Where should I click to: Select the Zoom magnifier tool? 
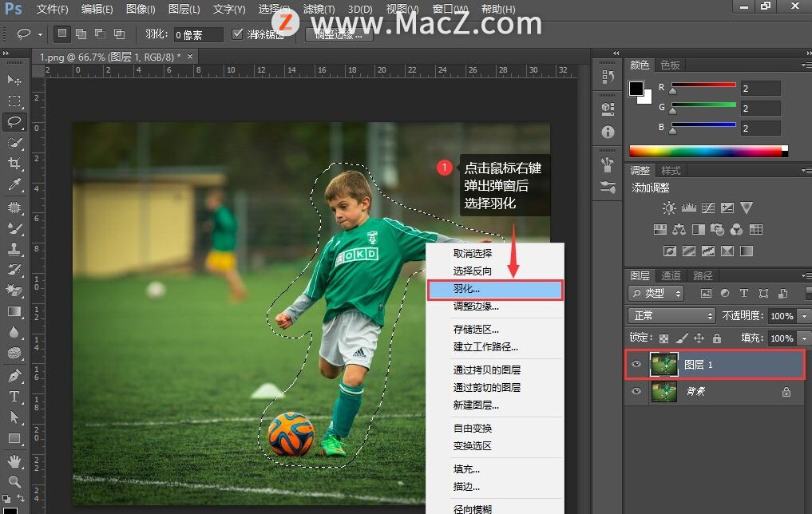[14, 481]
